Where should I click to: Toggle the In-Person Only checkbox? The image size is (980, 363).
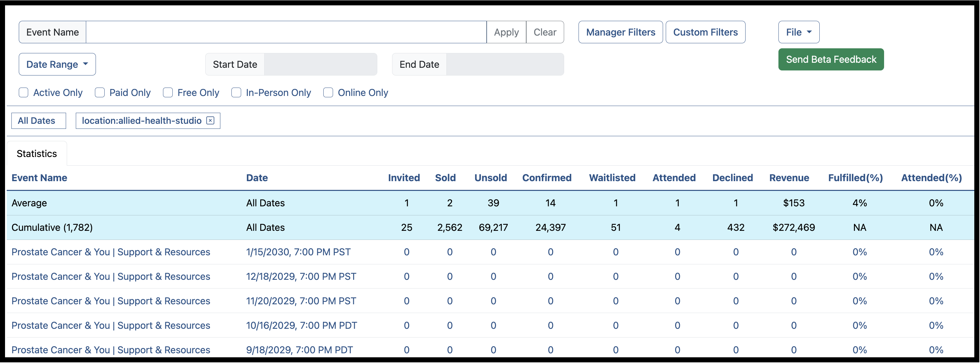pyautogui.click(x=236, y=93)
